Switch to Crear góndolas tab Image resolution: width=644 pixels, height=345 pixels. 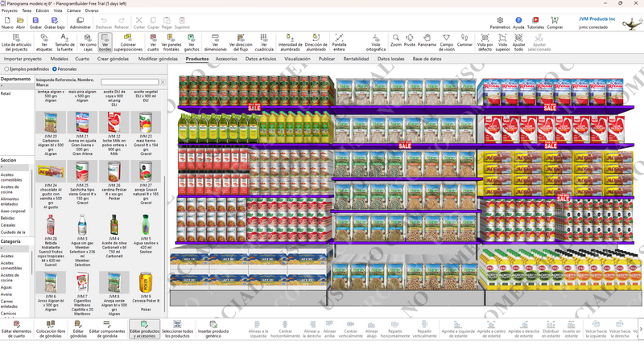tap(113, 59)
